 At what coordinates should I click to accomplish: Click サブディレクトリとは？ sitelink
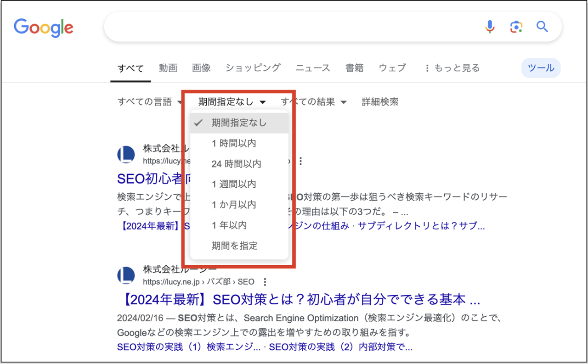point(421,226)
